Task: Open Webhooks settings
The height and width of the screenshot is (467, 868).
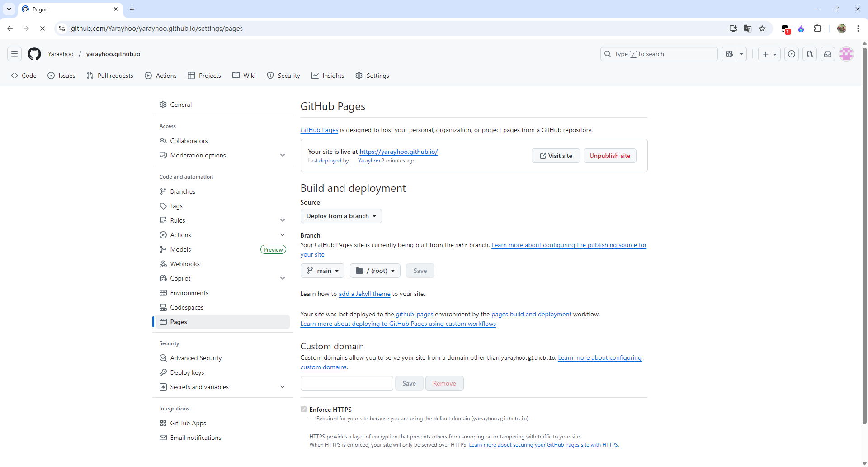Action: click(x=222, y=264)
